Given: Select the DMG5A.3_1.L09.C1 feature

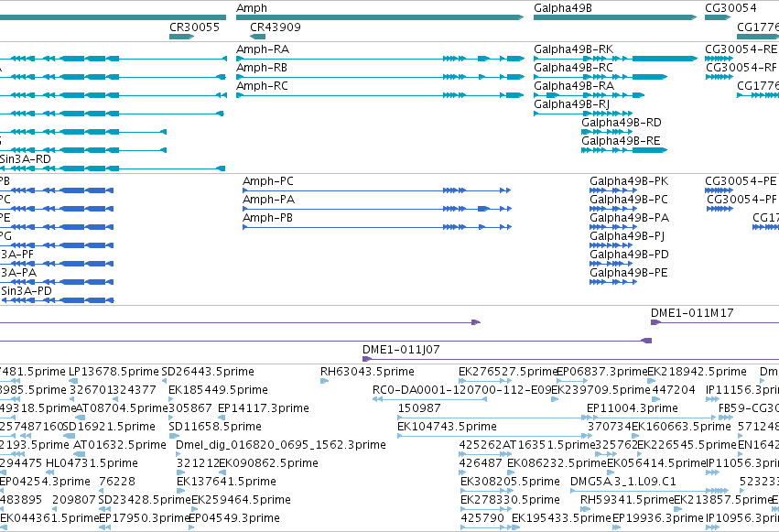Looking at the screenshot, I should [650, 492].
